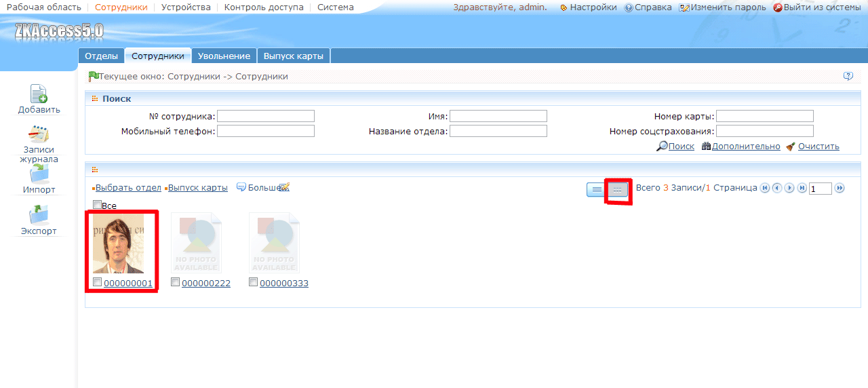The width and height of the screenshot is (868, 388).
Task: Switch to photo grid view icon
Action: pos(617,190)
